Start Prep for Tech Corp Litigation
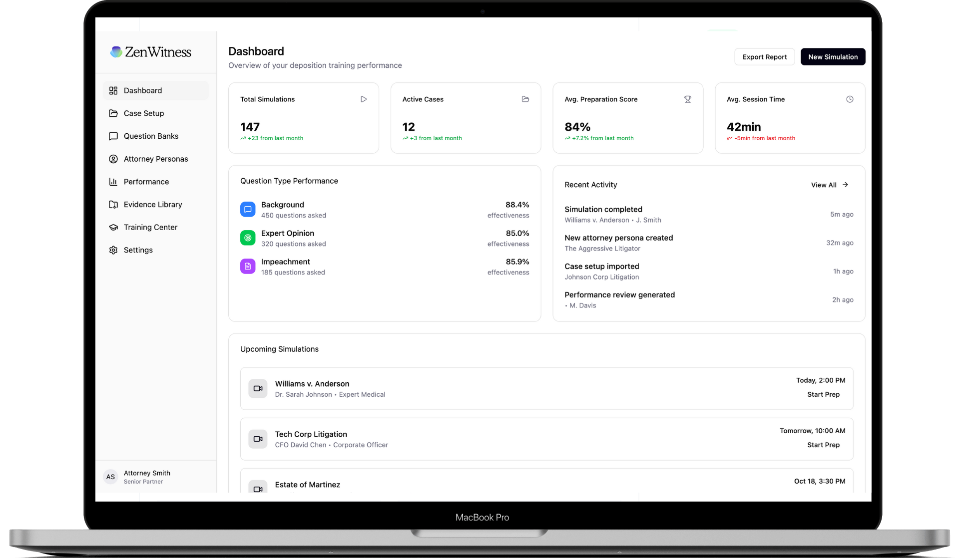 click(x=823, y=445)
